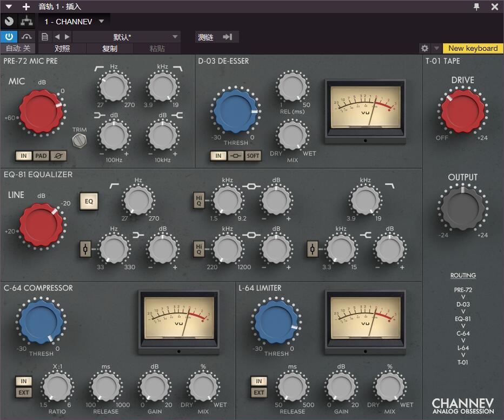Select the 粘贴 paste tab
This screenshot has width=504, height=420.
point(157,49)
